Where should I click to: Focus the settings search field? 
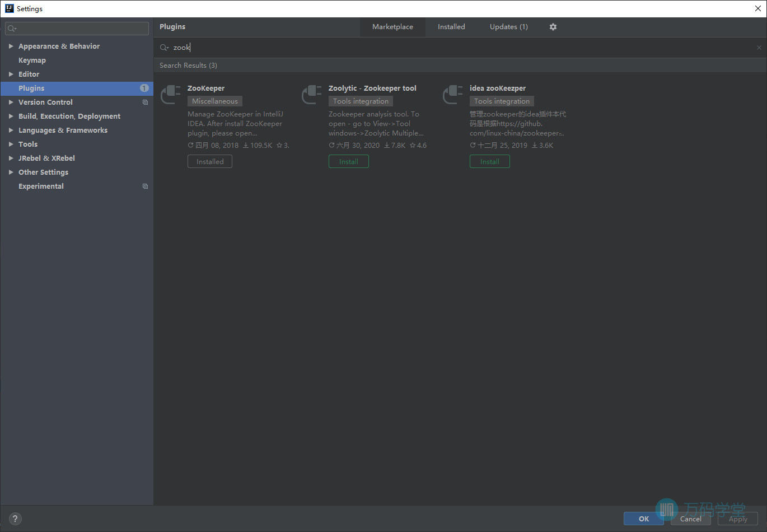coord(77,29)
